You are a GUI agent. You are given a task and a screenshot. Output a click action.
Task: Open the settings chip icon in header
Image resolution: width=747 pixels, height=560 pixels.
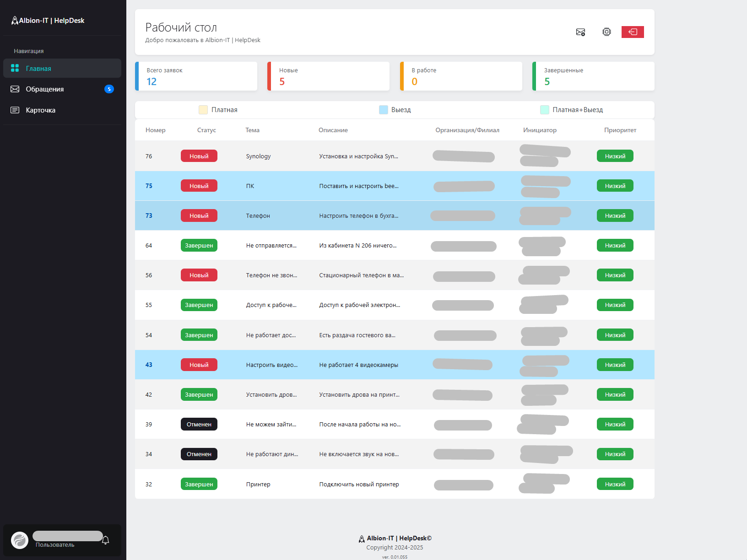(606, 32)
